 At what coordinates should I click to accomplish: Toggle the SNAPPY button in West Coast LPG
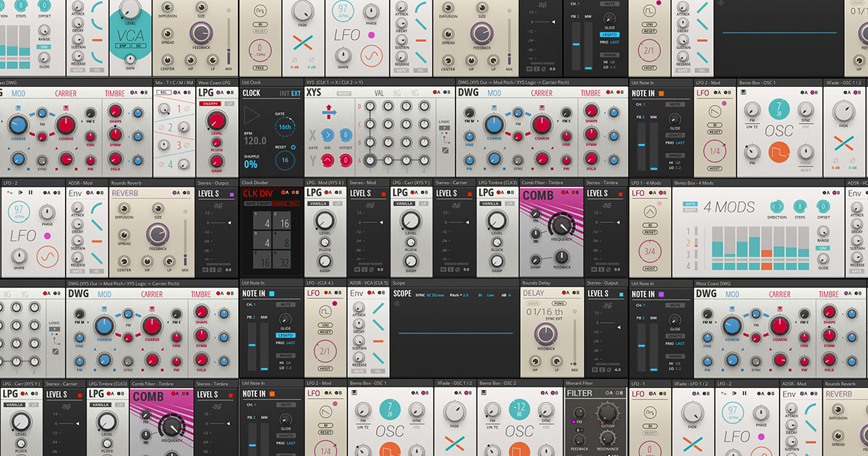click(210, 104)
